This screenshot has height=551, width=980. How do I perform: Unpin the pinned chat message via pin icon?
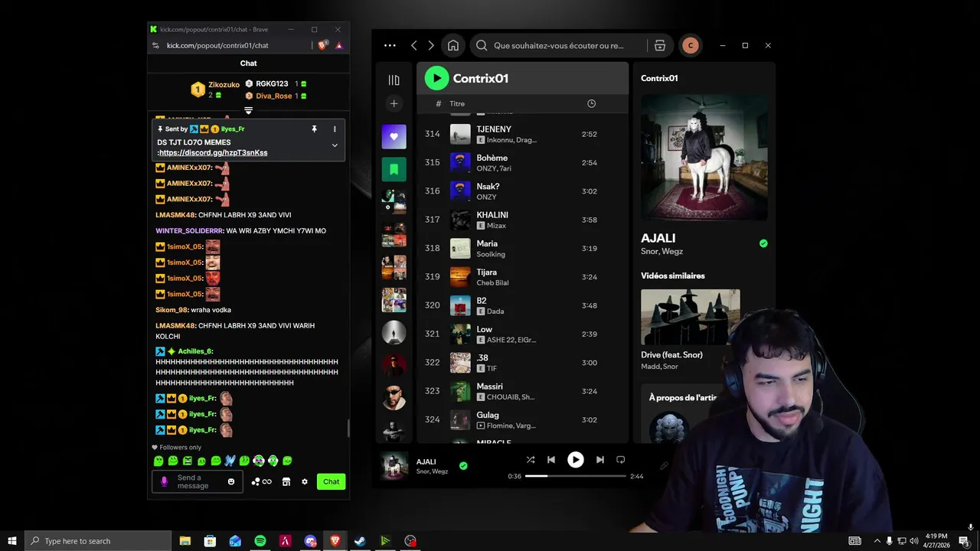314,129
